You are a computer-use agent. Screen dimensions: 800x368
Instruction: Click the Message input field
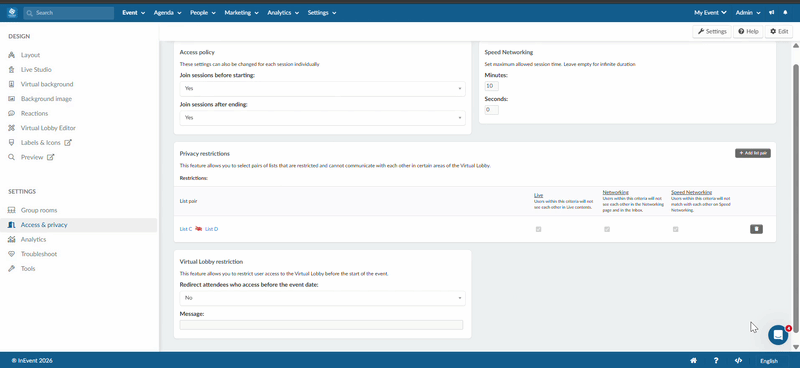(321, 325)
